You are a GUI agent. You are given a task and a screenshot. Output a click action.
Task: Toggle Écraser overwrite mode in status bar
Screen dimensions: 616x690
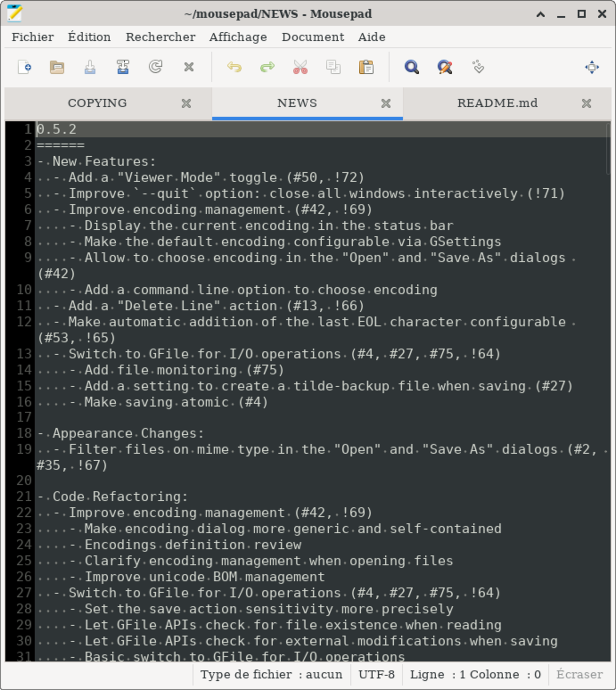pos(579,675)
